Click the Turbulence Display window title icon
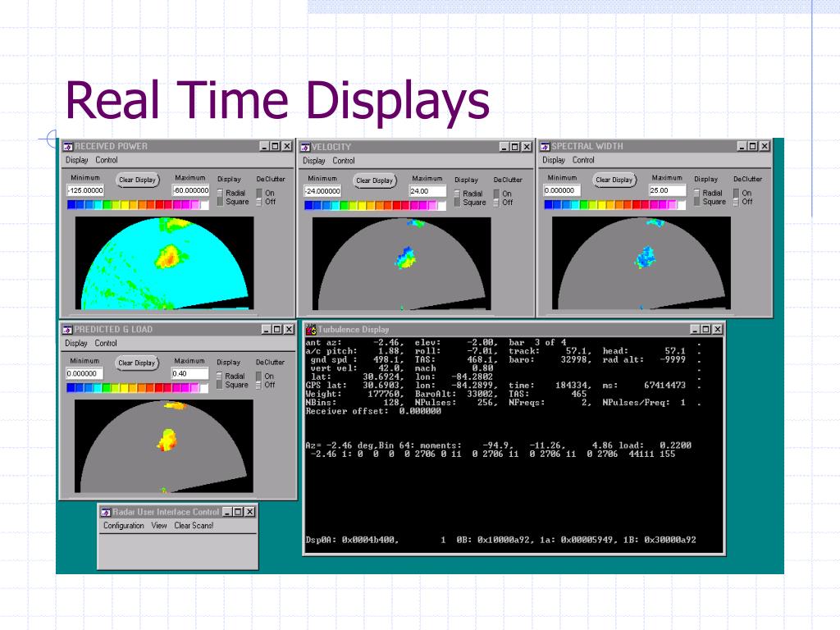 [x=311, y=330]
